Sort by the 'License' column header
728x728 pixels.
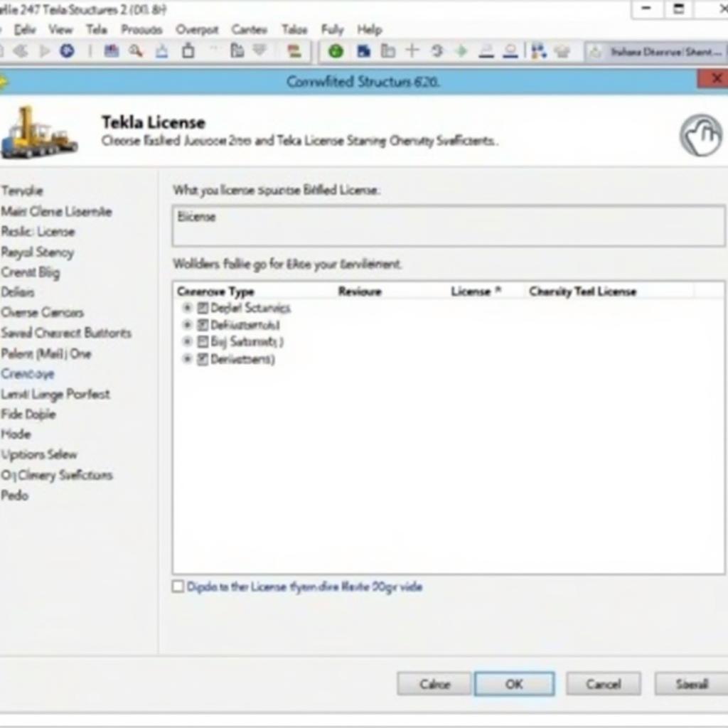[x=476, y=291]
